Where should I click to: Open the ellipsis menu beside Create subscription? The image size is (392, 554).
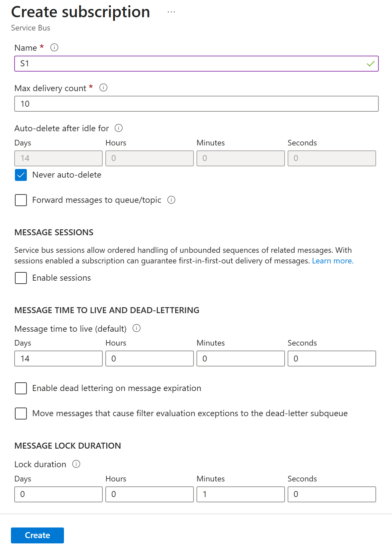click(x=171, y=12)
